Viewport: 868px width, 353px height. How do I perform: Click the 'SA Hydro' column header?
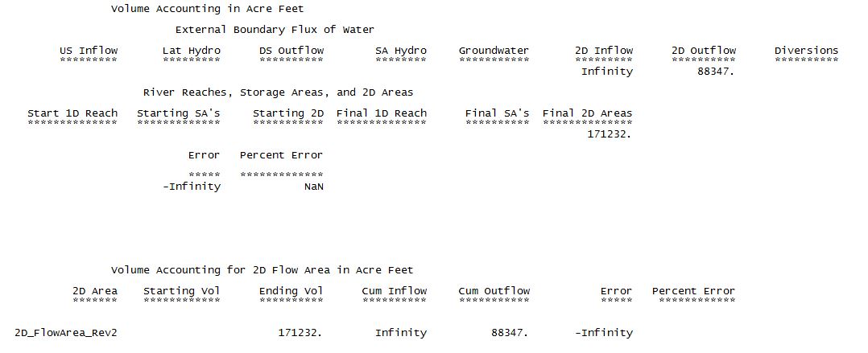point(401,51)
